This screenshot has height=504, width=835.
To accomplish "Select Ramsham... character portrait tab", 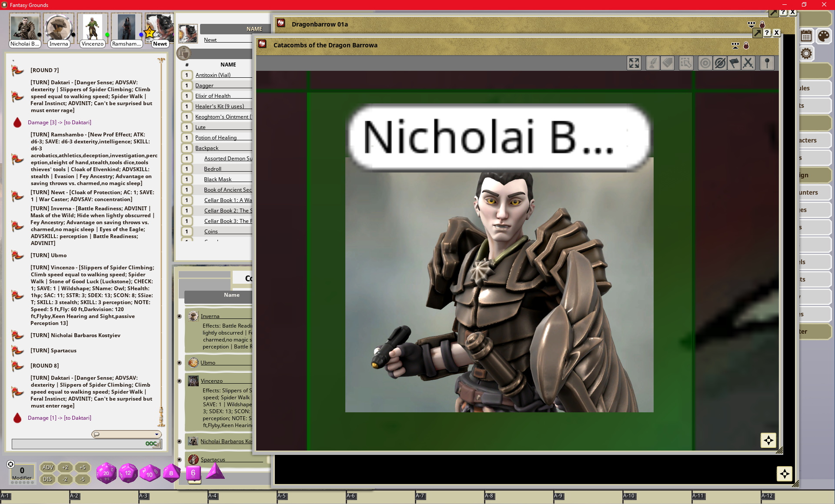I will [x=126, y=30].
